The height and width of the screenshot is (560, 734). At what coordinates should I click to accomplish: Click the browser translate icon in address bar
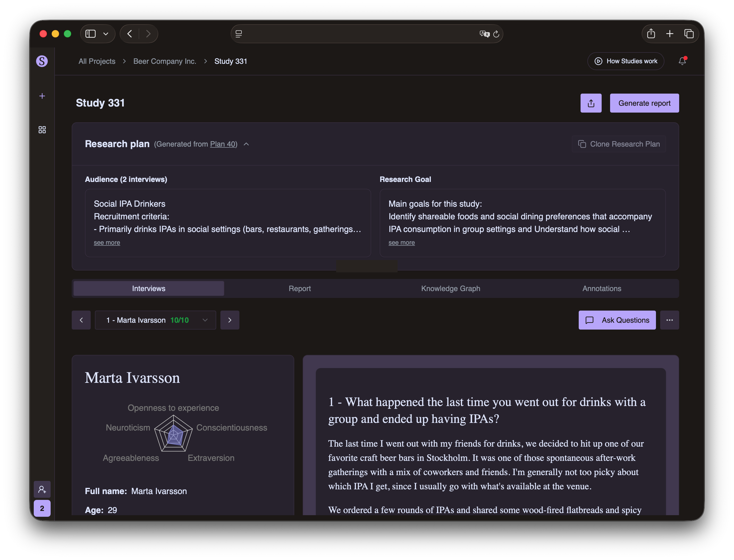[x=484, y=34]
